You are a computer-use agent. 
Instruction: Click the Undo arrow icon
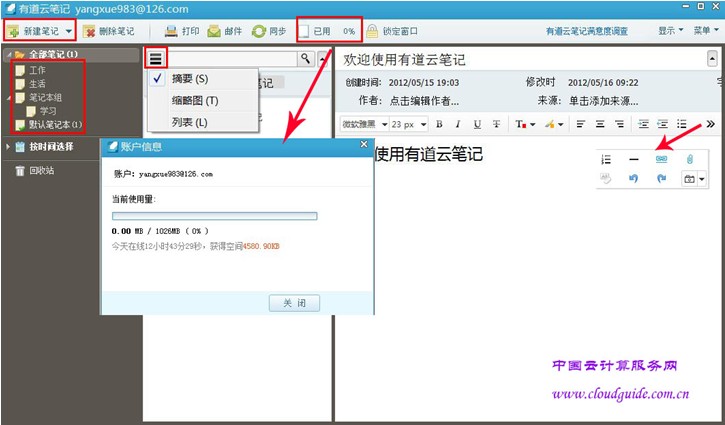pos(634,179)
